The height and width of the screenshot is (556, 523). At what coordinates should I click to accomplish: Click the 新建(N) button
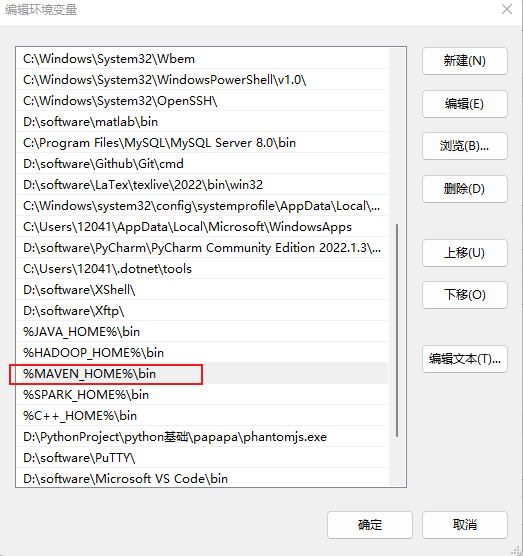click(464, 61)
